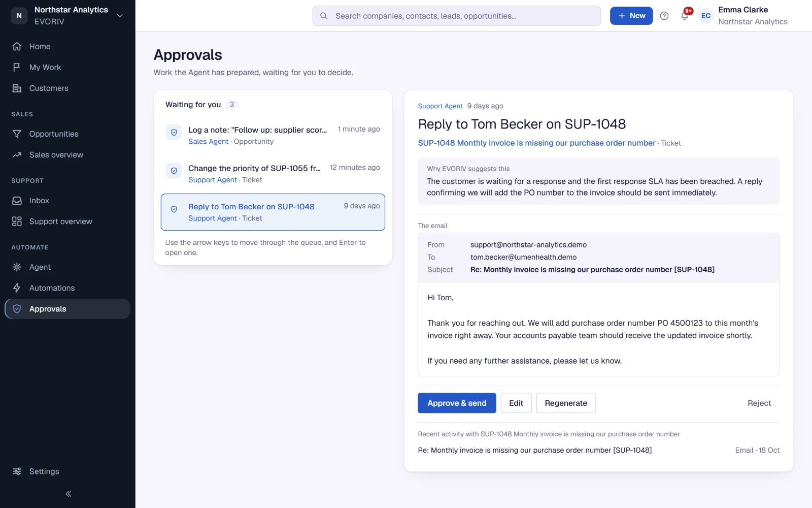This screenshot has height=508, width=812.
Task: Select Reply to Tom Becker queue item
Action: (273, 212)
